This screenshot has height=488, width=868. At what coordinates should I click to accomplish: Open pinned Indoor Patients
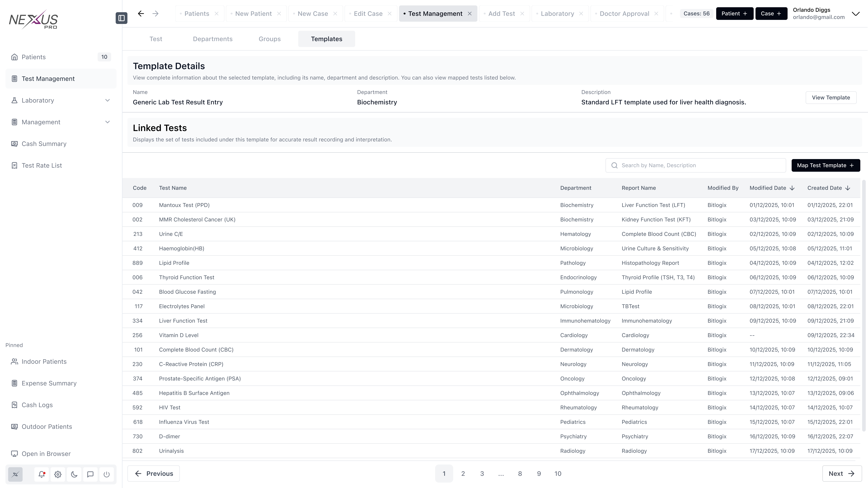[x=61, y=362]
